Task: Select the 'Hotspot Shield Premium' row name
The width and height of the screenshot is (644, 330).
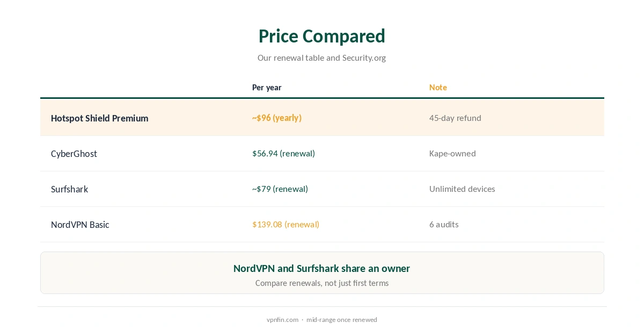Action: 99,118
